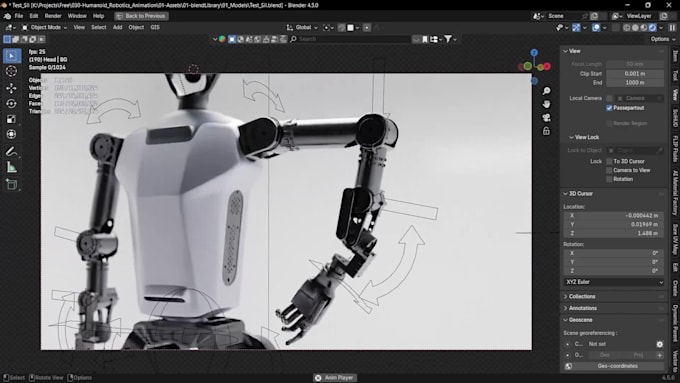Click the Geo-coordinates button
The height and width of the screenshot is (383, 680).
pos(617,366)
